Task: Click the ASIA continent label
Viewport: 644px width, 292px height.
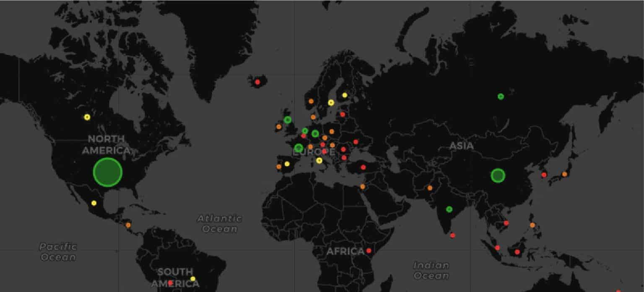Action: (461, 146)
